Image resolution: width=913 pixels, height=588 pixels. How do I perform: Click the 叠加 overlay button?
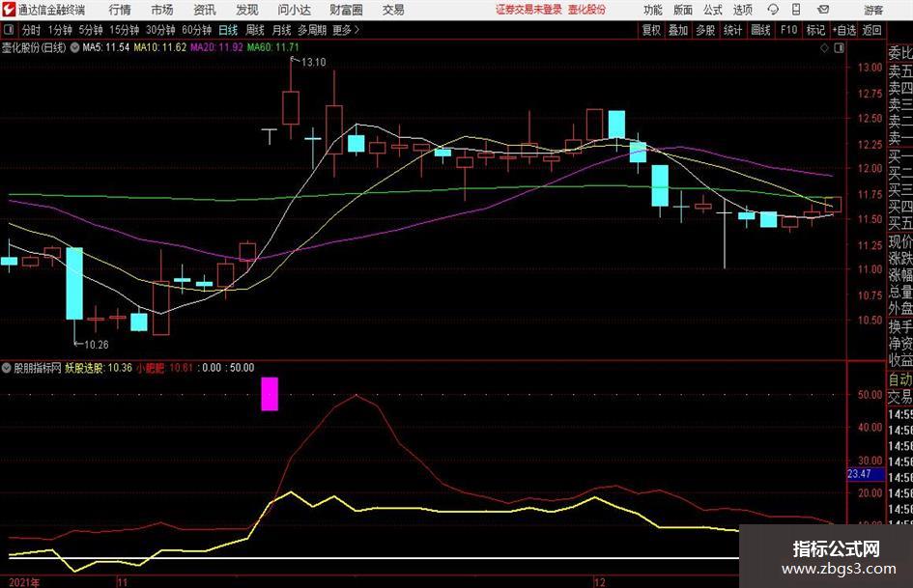coord(678,30)
